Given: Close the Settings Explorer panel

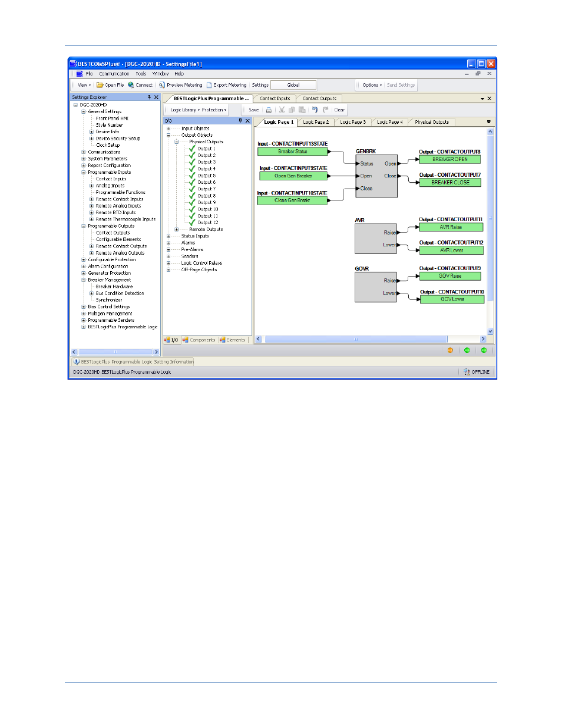Looking at the screenshot, I should pos(156,97).
